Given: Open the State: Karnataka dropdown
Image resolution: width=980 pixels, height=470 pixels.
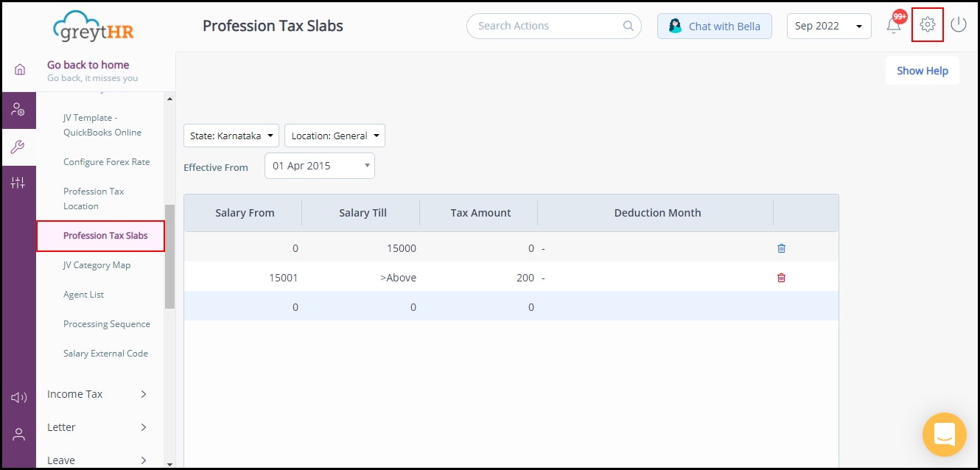Looking at the screenshot, I should click(231, 135).
